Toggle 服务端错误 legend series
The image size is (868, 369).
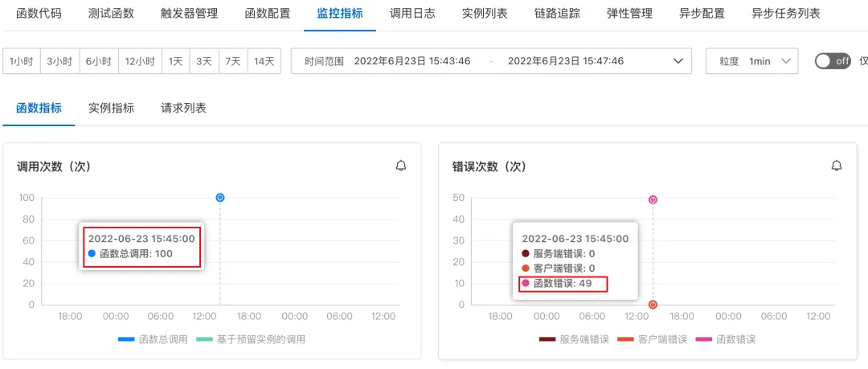pyautogui.click(x=574, y=339)
